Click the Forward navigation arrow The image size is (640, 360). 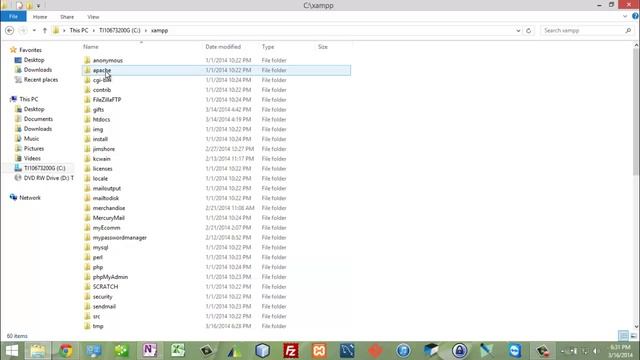coord(23,31)
